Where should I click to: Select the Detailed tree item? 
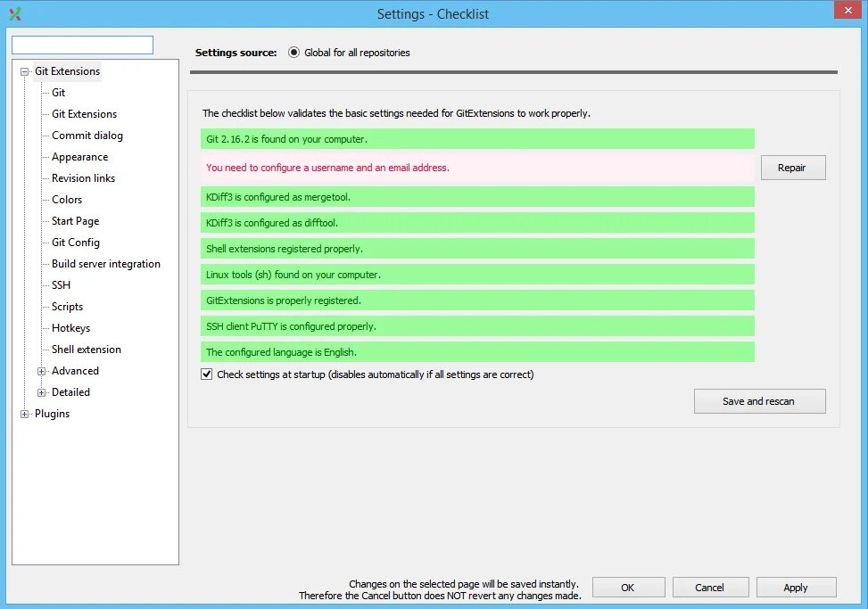coord(70,392)
